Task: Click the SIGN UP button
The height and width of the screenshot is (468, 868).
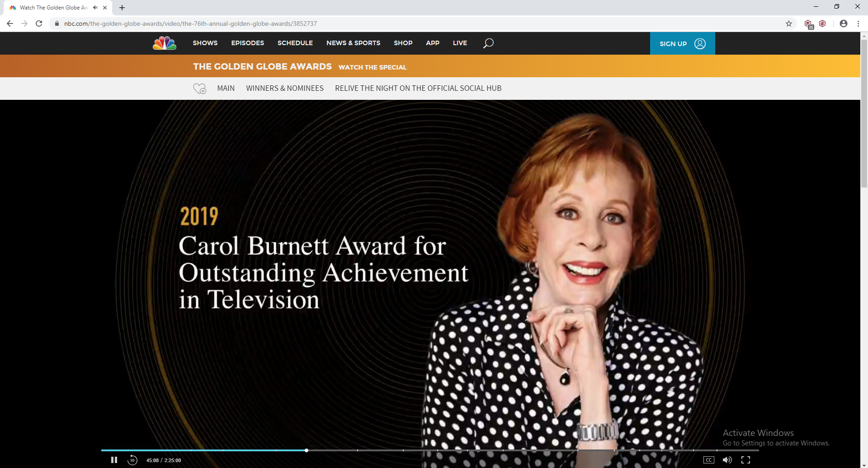Action: 682,43
